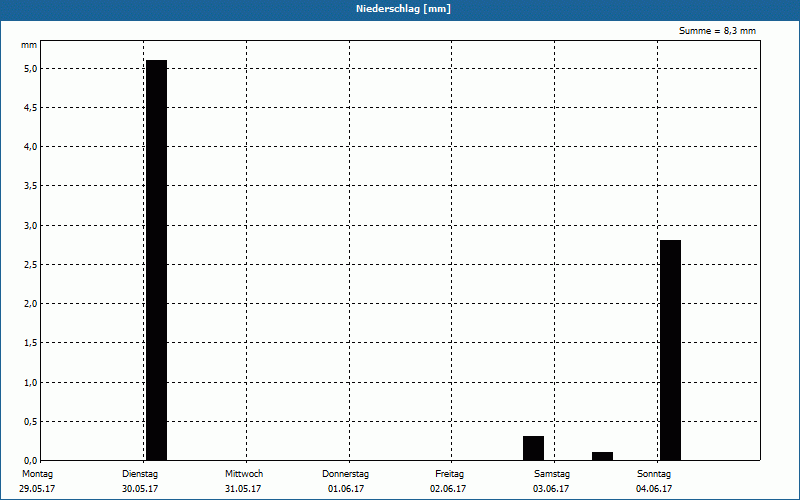Screen dimensions: 800x500
Task: Click the date 01.06.17
Action: pyautogui.click(x=346, y=489)
